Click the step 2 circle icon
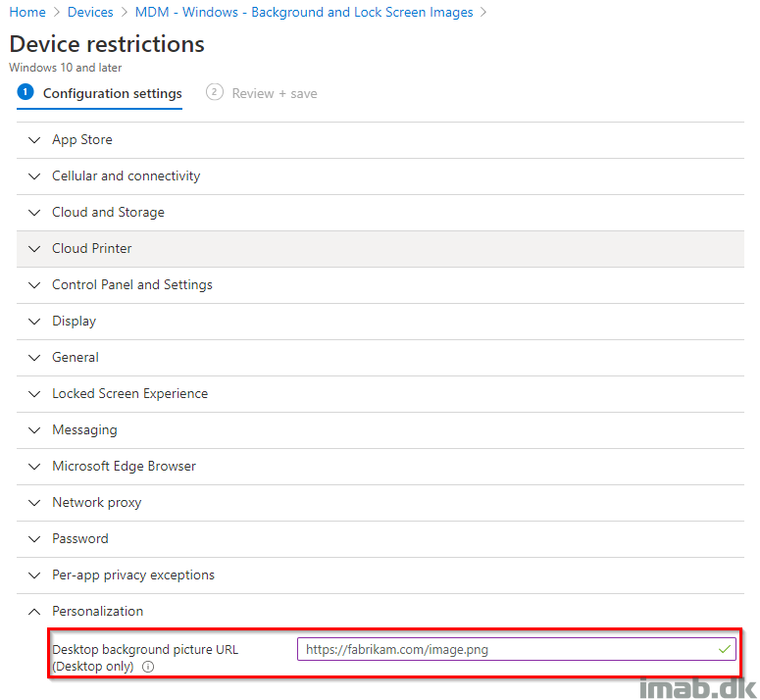Image resolution: width=760 pixels, height=700 pixels. pyautogui.click(x=214, y=91)
